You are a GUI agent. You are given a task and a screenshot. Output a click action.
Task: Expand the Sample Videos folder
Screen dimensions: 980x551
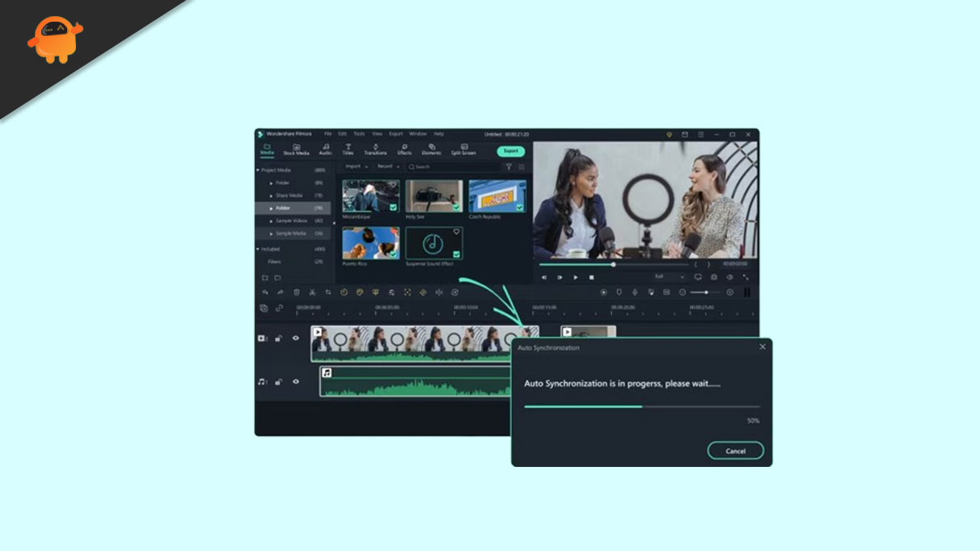click(x=271, y=221)
